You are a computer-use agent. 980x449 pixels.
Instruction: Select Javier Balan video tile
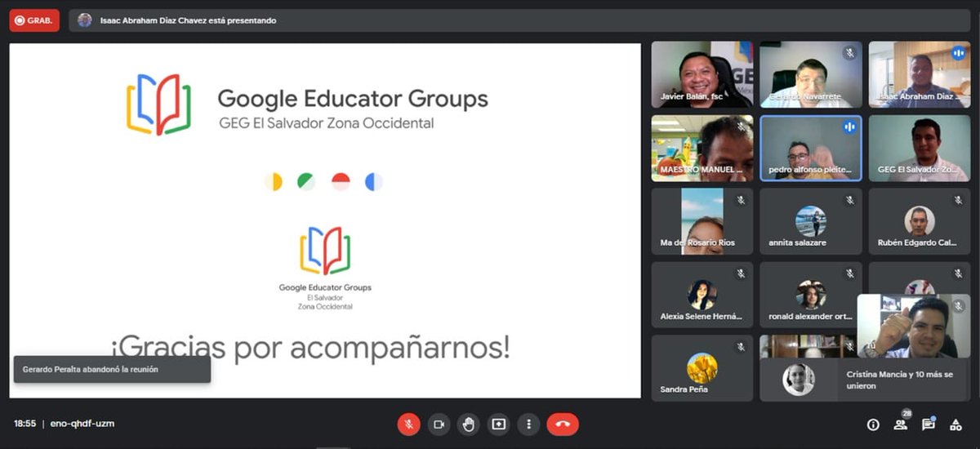click(x=702, y=74)
